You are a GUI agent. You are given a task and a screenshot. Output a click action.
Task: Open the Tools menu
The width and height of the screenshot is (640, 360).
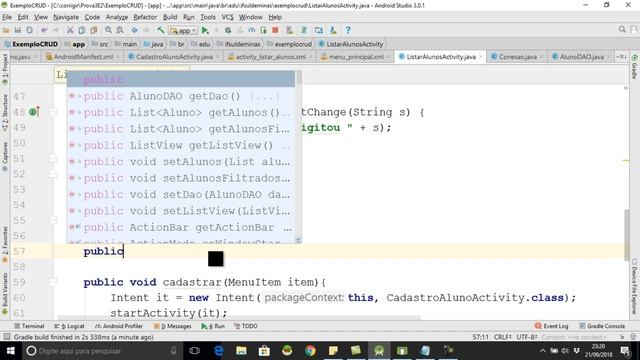tap(208, 17)
